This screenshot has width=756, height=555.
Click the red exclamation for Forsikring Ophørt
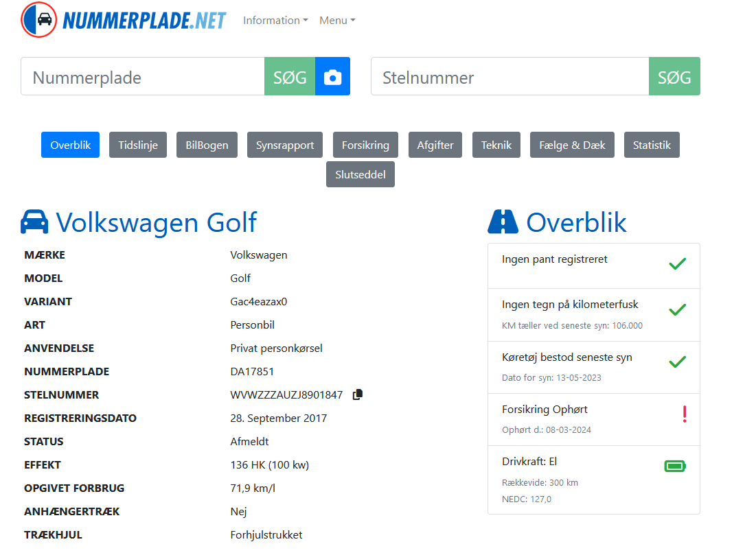point(685,414)
